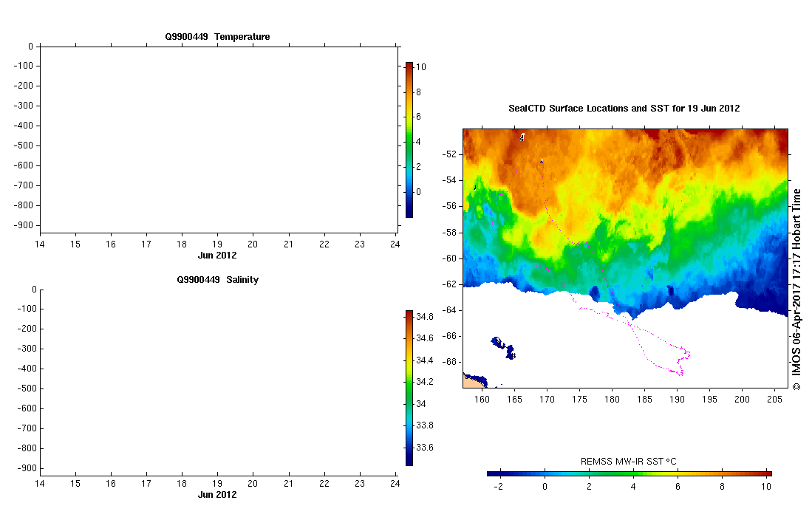Click the 14 date tick under Temperature plot

(40, 244)
